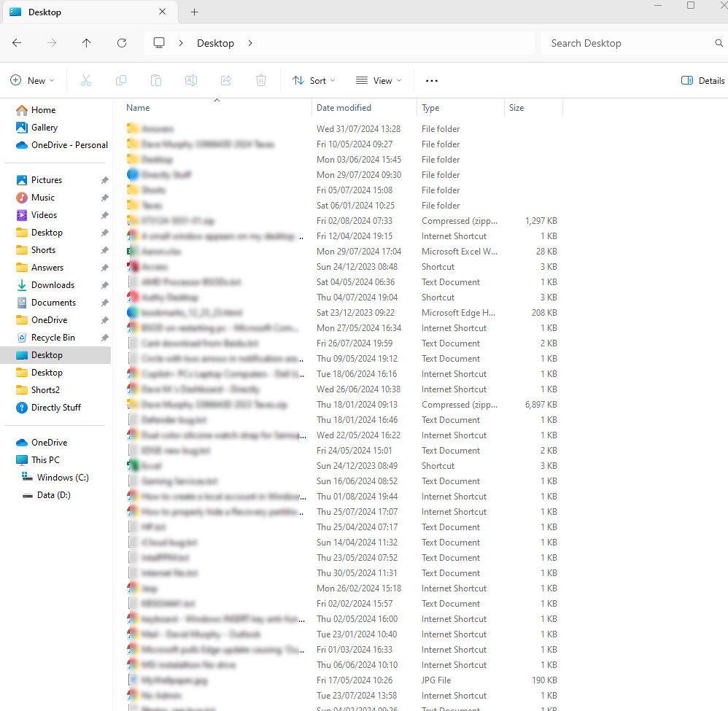Viewport: 728px width, 711px height.
Task: Unpin Downloads using its pin icon
Action: (104, 284)
